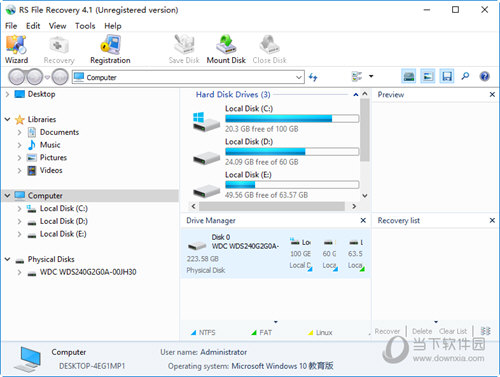Viewport: 500px width, 377px height.
Task: Toggle the Drive Manager panel button
Action: 409,77
